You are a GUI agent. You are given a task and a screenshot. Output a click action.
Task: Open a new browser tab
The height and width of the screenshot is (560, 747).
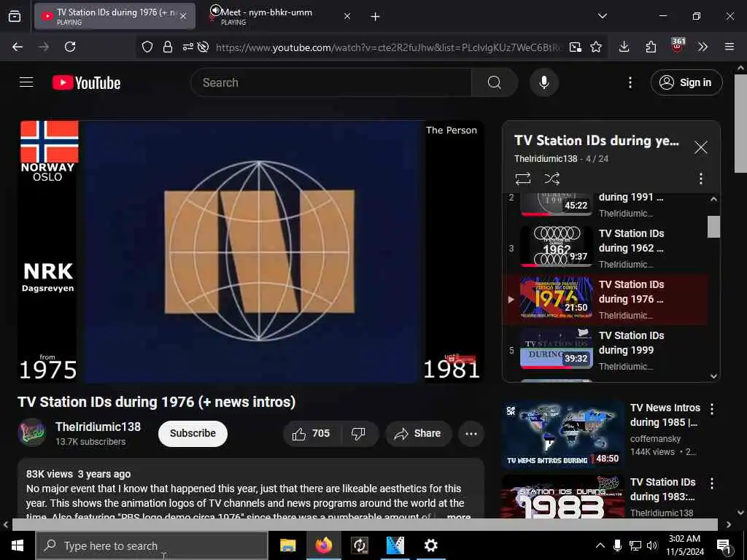point(376,17)
